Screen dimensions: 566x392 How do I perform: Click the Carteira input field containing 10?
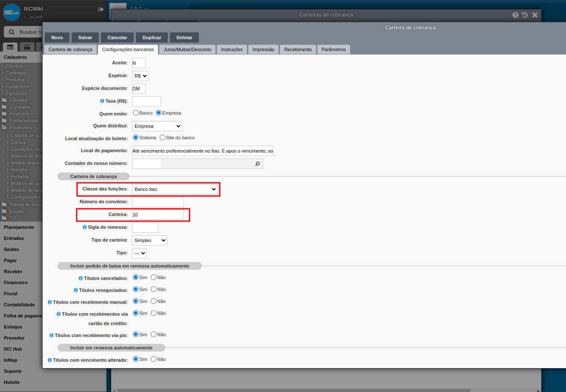[158, 215]
